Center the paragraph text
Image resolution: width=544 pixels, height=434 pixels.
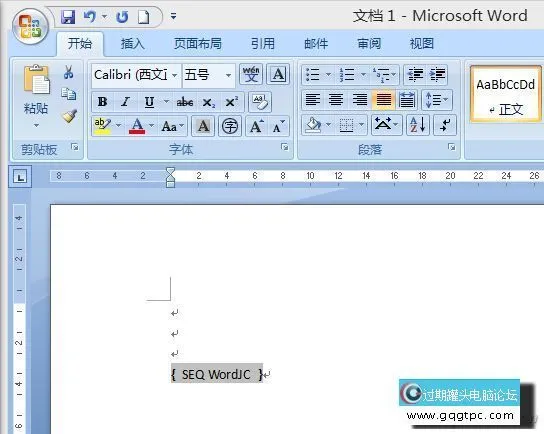point(336,100)
